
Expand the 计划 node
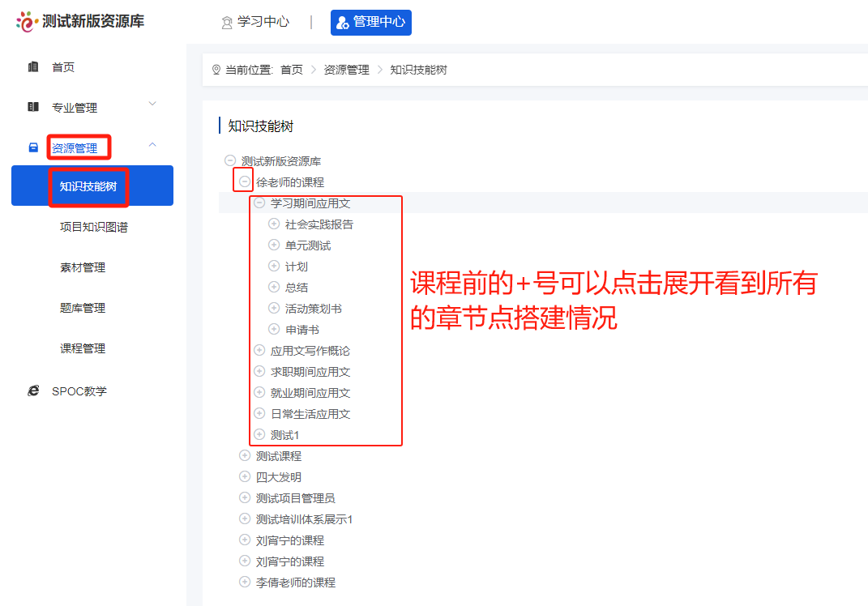point(273,266)
